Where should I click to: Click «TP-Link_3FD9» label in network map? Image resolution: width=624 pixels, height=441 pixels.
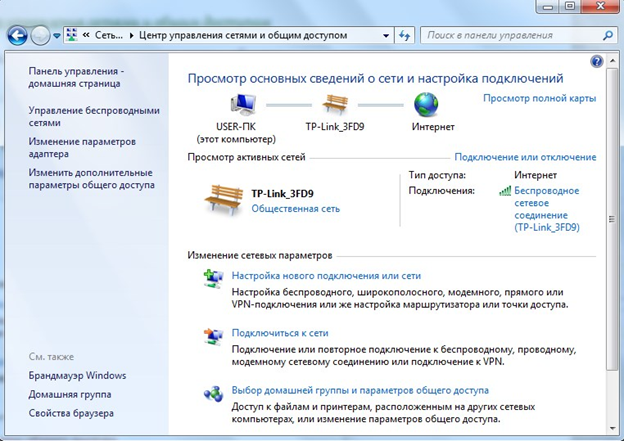[x=335, y=127]
